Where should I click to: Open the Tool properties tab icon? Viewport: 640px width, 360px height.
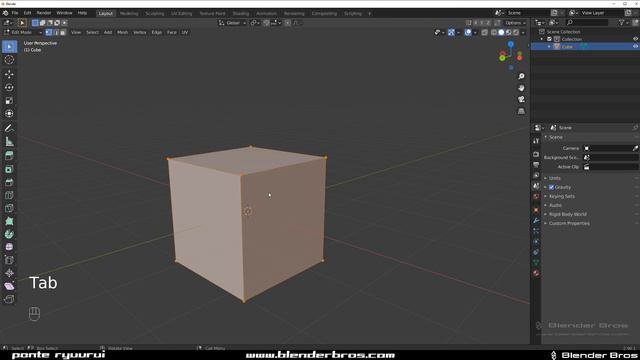pyautogui.click(x=536, y=141)
